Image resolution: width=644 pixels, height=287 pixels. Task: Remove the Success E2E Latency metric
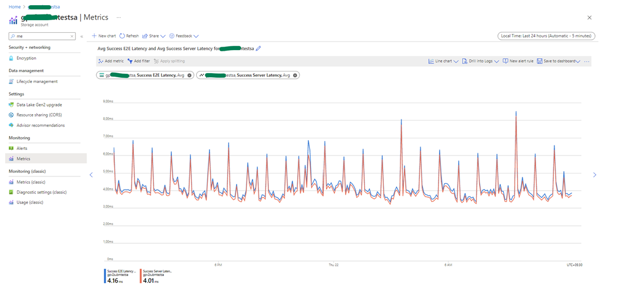189,75
